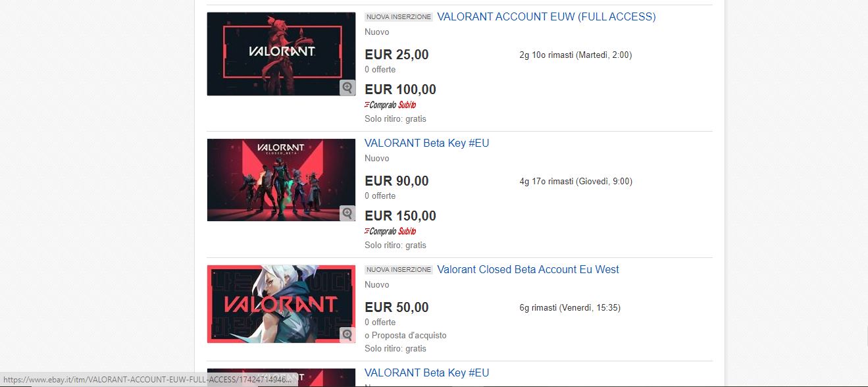Click the EUR 90,00 bid price

(397, 182)
